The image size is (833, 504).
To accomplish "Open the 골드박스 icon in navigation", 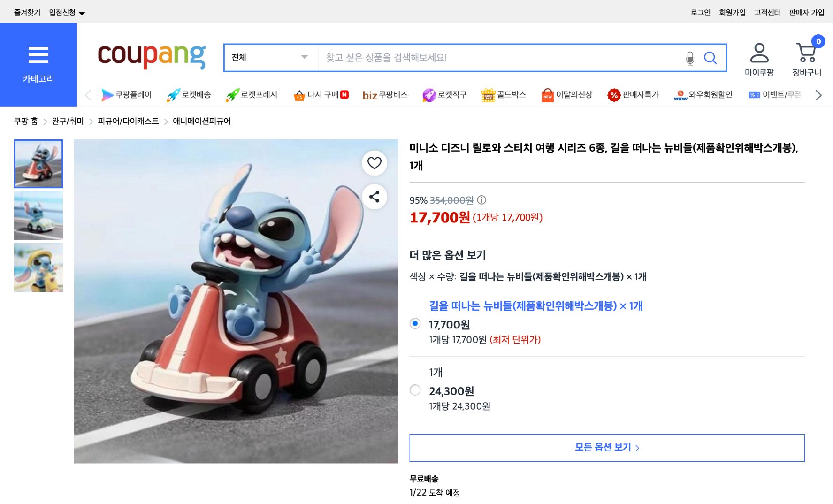I will (489, 94).
